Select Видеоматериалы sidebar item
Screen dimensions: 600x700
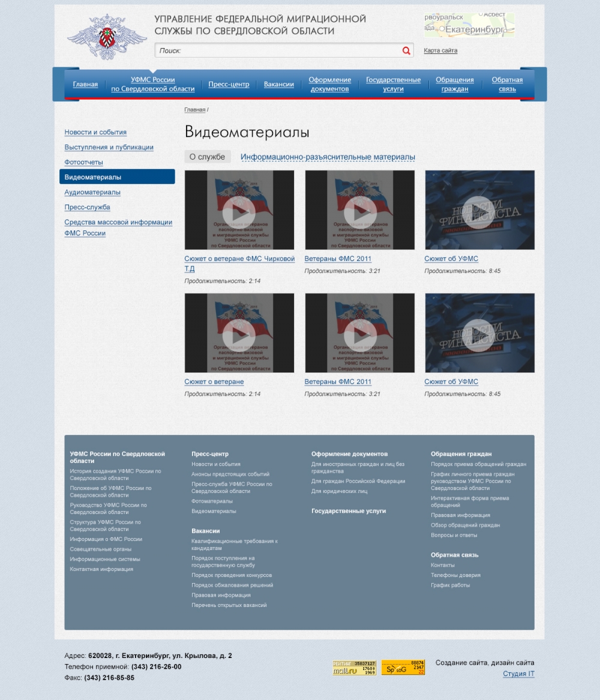117,177
